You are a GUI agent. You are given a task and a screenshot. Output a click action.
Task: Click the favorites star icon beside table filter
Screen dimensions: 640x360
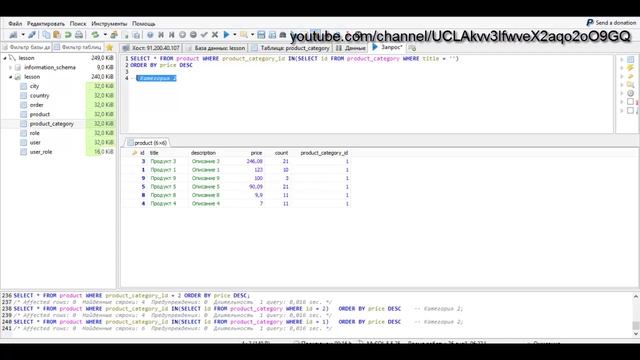tap(109, 48)
